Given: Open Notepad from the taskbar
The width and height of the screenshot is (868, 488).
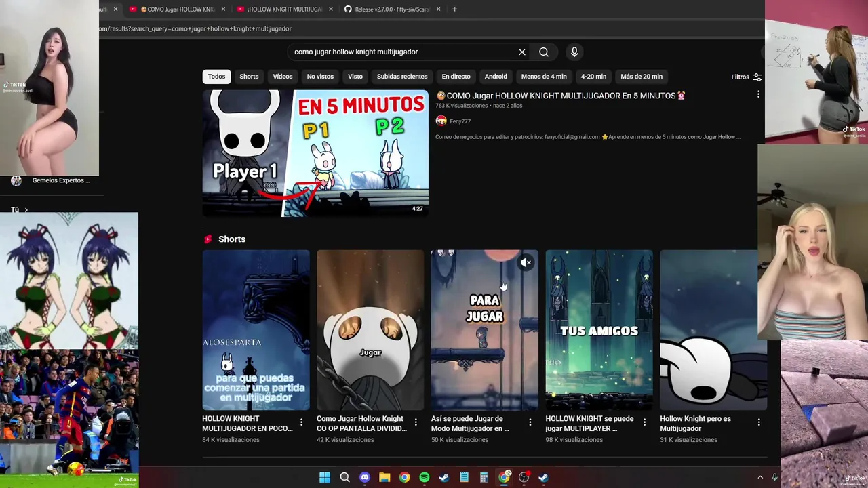Looking at the screenshot, I should 464,477.
